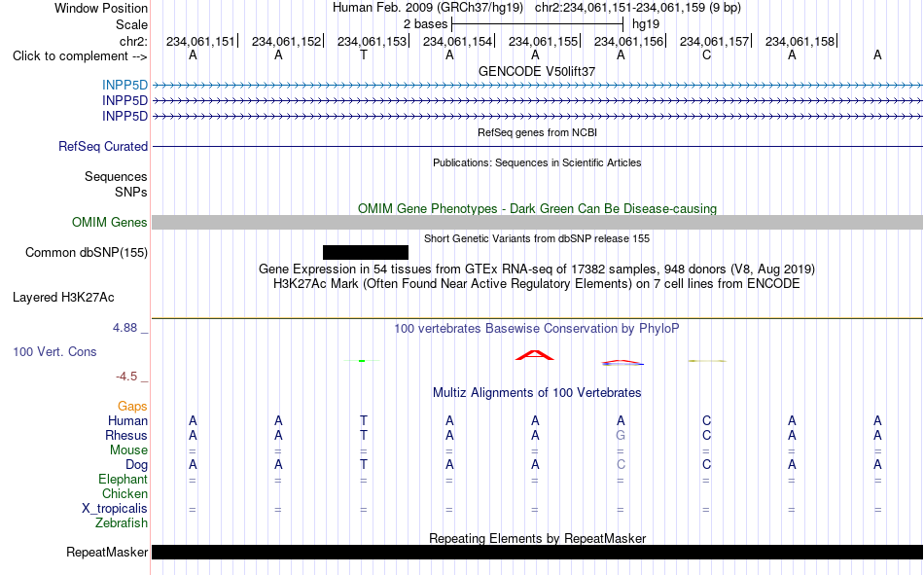Click the third INPP5D gene label
This screenshot has height=575, width=924.
click(x=124, y=116)
